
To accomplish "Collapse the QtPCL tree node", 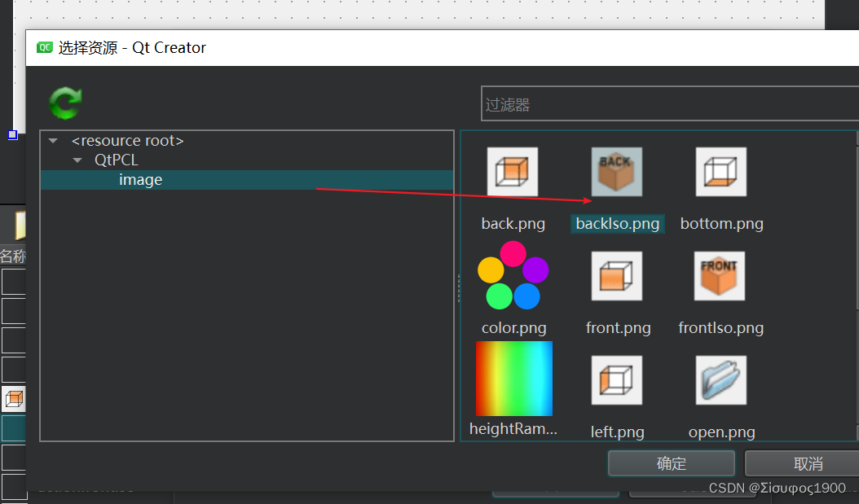I will tap(77, 160).
